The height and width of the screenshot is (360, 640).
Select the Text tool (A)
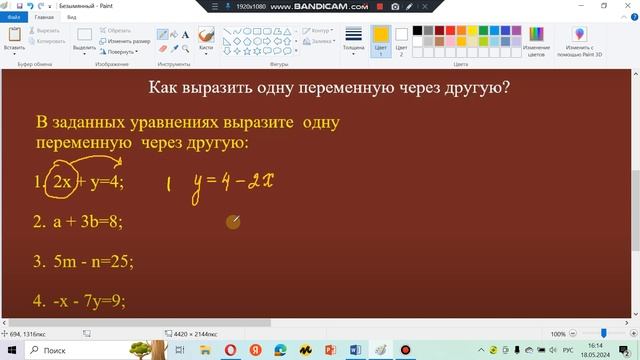[x=185, y=35]
